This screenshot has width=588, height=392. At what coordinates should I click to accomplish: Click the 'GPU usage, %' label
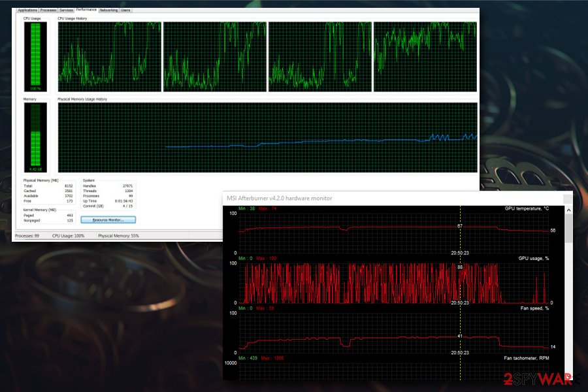(x=533, y=259)
